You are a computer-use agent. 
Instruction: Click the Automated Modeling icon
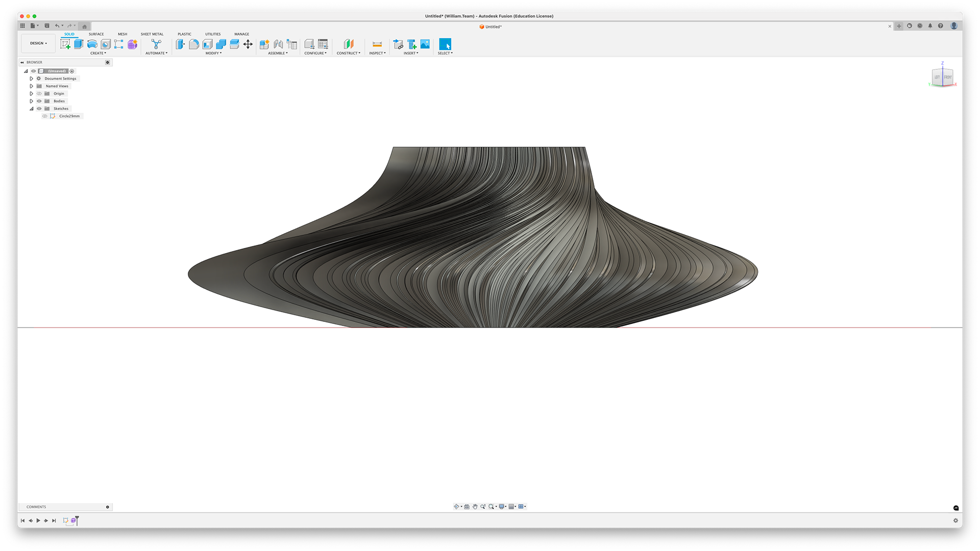coord(156,44)
